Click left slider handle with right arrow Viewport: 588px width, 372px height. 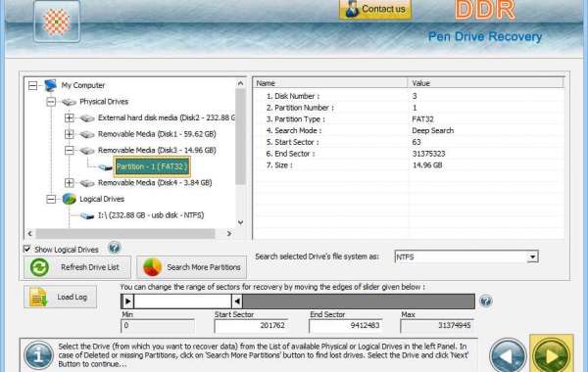[x=127, y=302]
